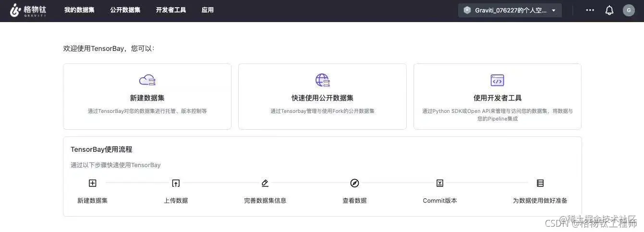Click the 上传数据 upload step icon

click(x=176, y=183)
